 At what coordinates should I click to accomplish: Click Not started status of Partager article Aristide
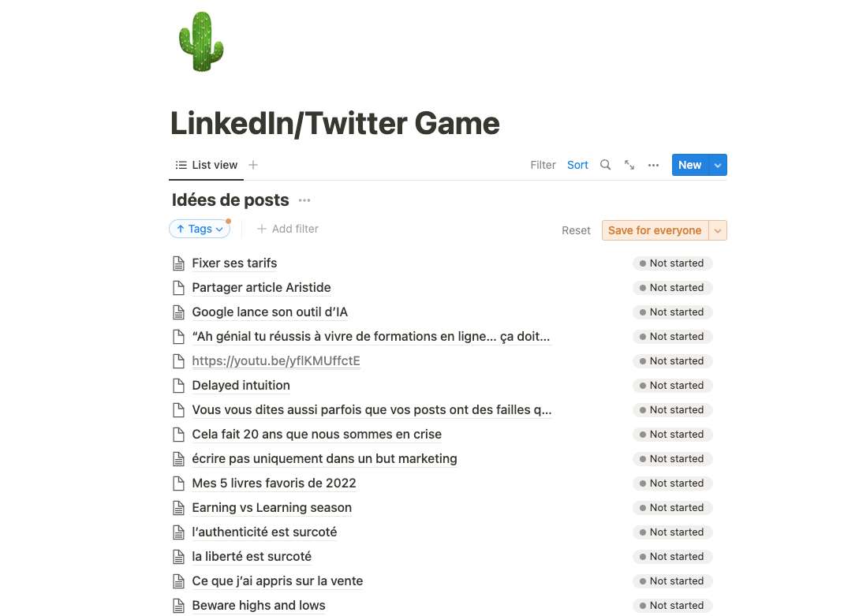tap(672, 287)
